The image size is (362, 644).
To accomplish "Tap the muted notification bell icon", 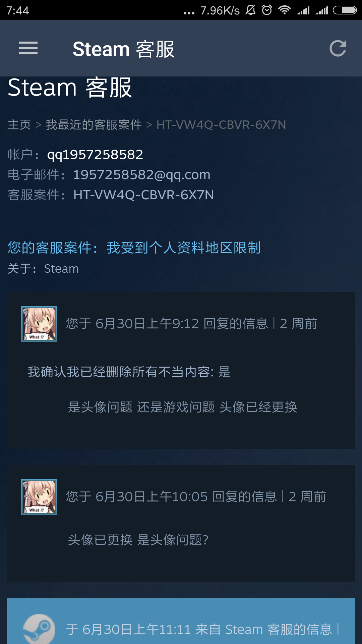I will coord(250,10).
